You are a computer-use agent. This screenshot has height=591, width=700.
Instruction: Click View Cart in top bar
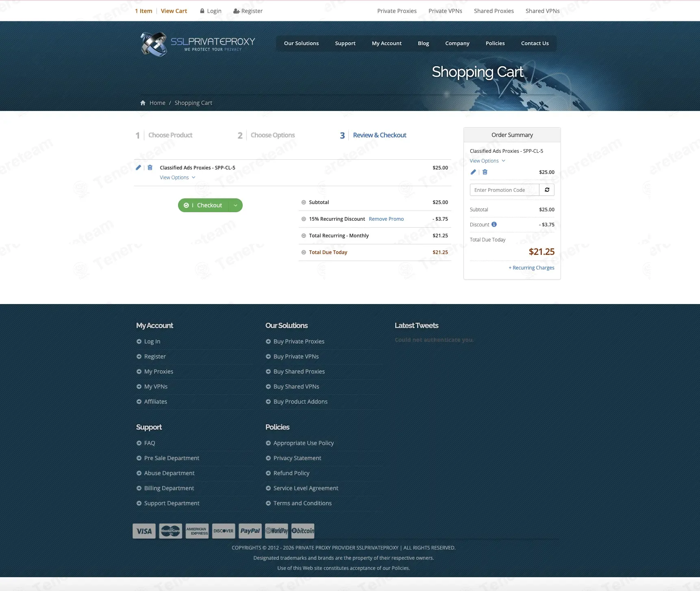point(174,11)
